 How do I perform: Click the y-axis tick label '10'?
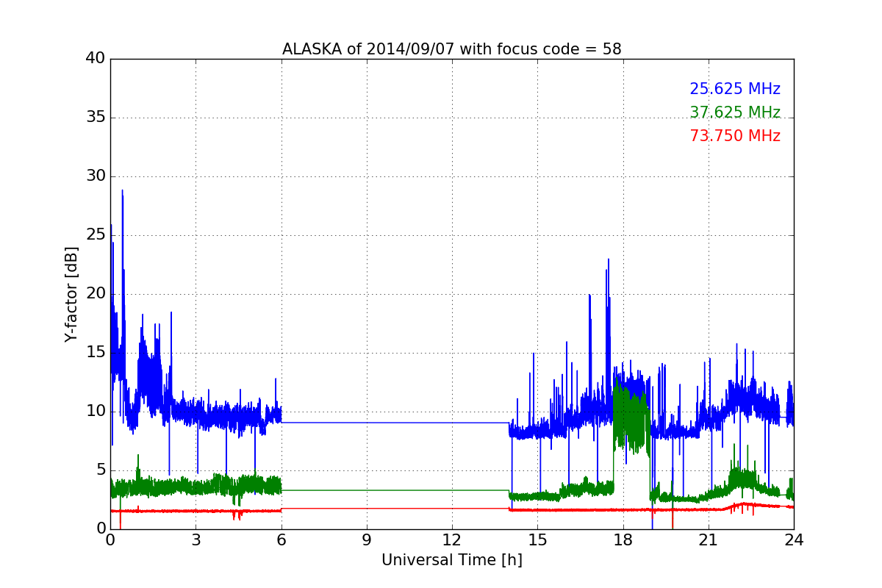pyautogui.click(x=96, y=412)
